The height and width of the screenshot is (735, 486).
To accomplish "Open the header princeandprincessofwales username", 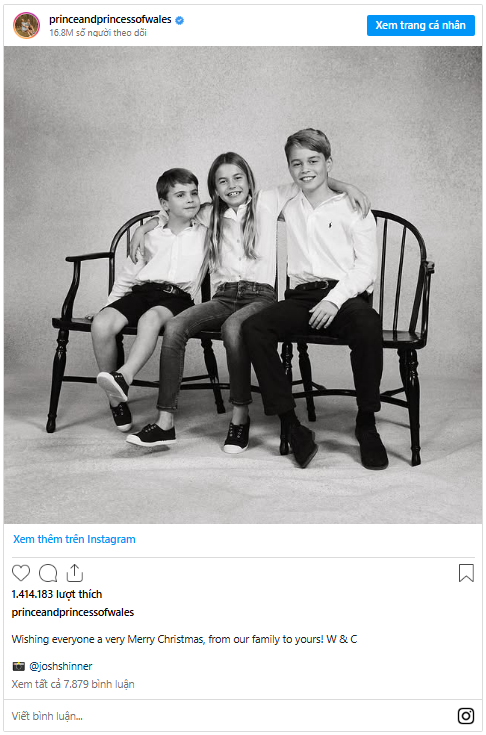I will coord(110,19).
